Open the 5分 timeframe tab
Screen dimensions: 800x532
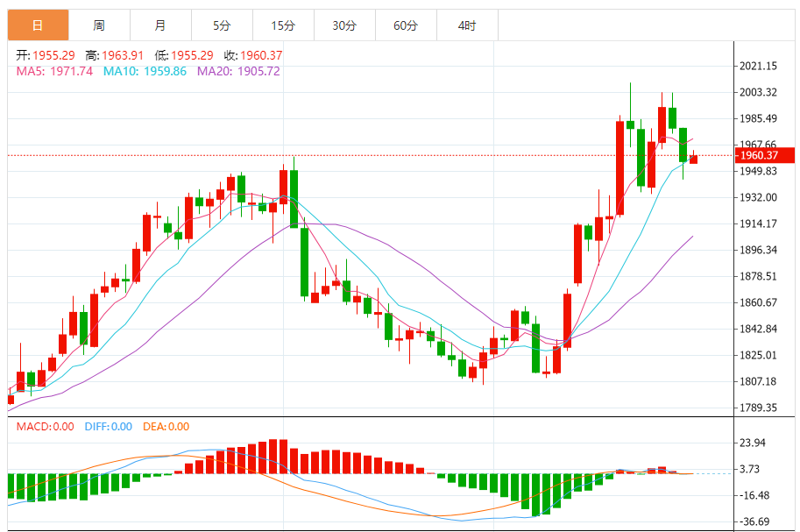222,25
